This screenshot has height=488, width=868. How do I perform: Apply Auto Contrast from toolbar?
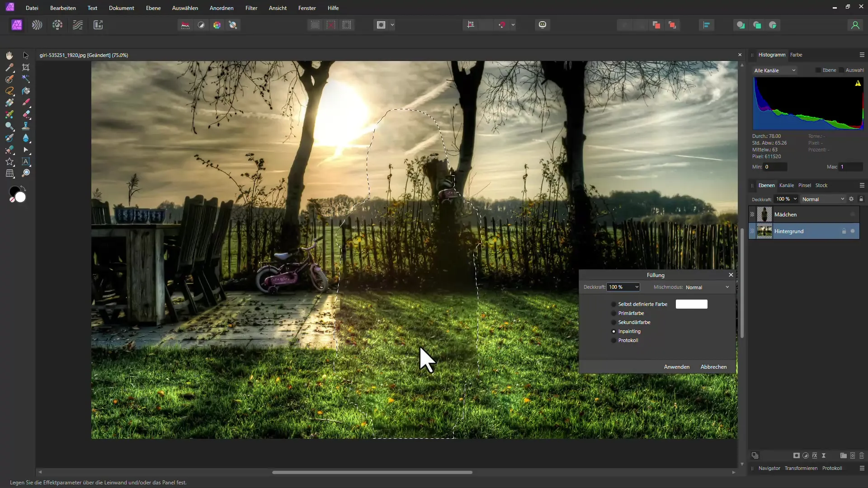click(x=201, y=25)
